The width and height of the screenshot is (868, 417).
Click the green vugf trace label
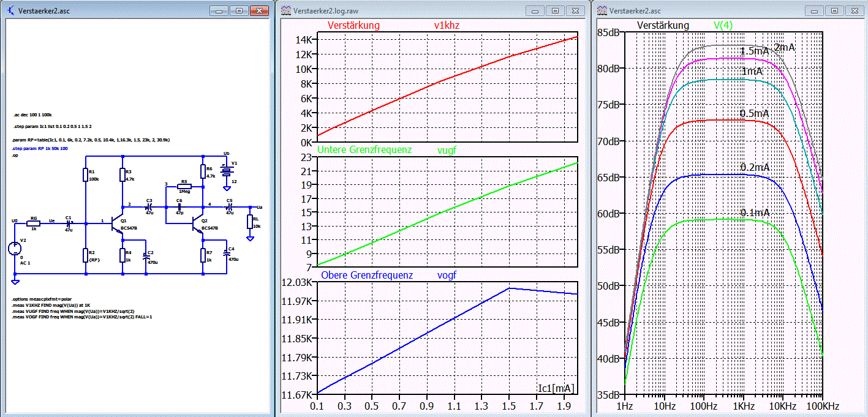(447, 149)
